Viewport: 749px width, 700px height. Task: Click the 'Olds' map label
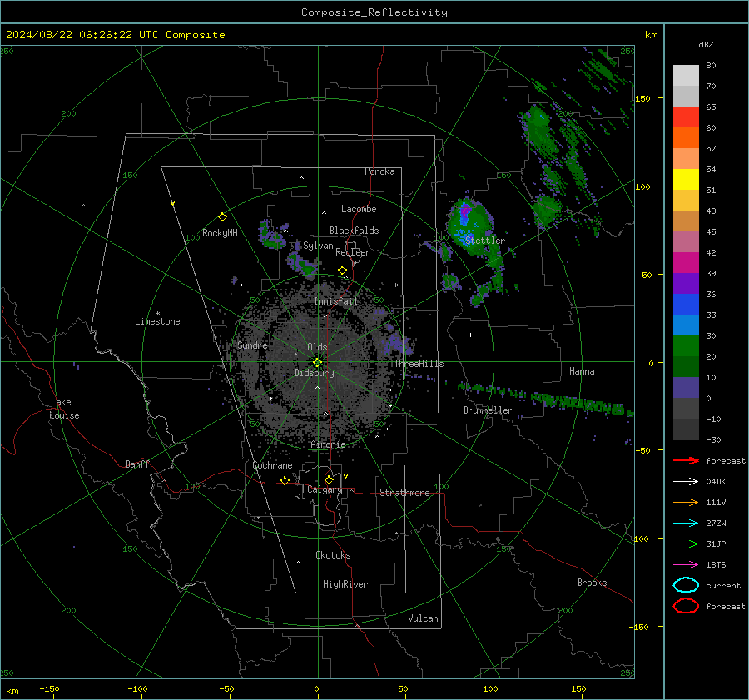pyautogui.click(x=317, y=347)
